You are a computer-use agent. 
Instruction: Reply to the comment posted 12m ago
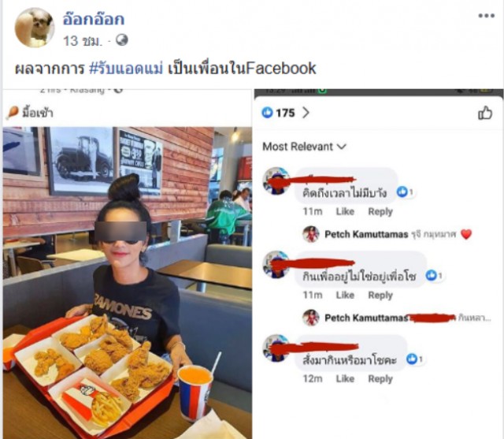coord(380,378)
